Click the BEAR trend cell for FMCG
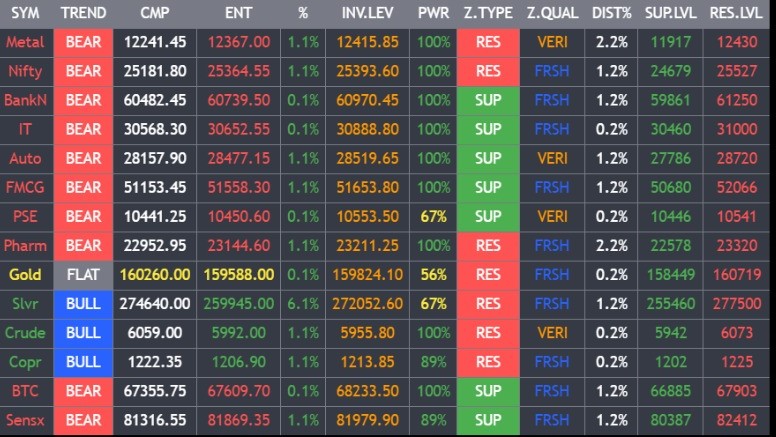Viewport: 776px width, 437px height. 83,187
